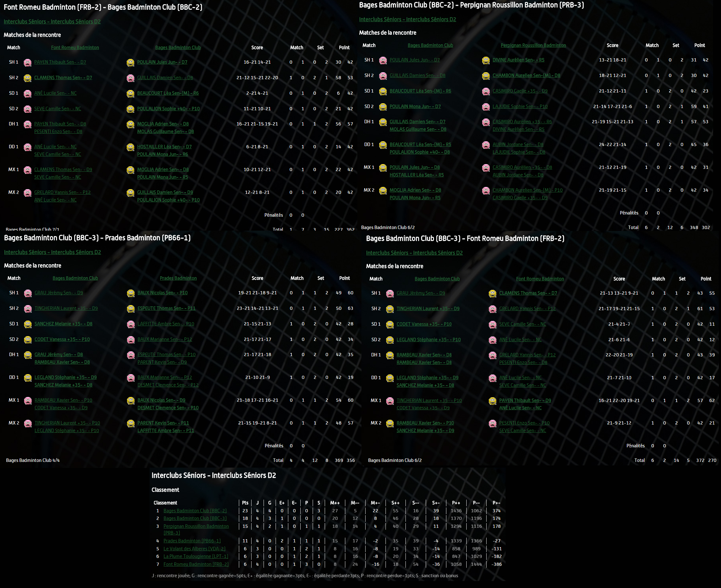Image resolution: width=721 pixels, height=588 pixels.
Task: Click the happy face icon beside POULAIN Jules D7
Action: [x=131, y=62]
